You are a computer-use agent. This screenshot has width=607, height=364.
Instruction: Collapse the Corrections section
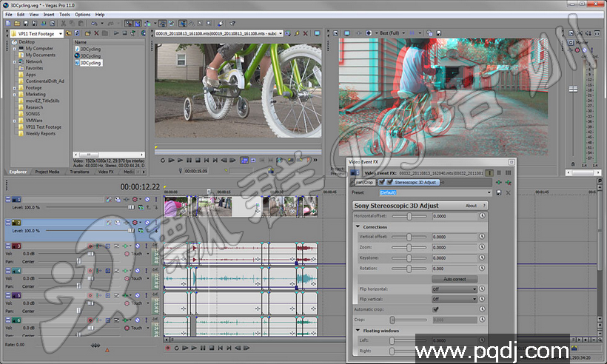click(x=358, y=226)
